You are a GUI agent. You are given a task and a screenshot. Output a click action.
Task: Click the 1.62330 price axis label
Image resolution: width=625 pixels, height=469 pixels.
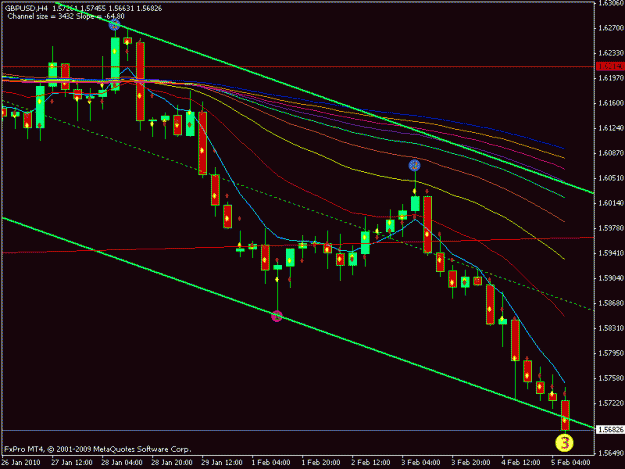[x=611, y=53]
